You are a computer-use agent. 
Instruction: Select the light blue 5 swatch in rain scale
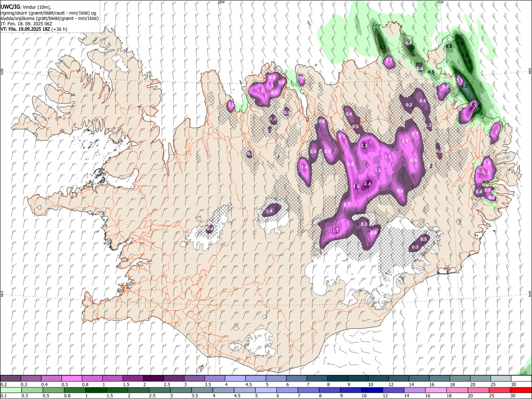click(x=266, y=390)
